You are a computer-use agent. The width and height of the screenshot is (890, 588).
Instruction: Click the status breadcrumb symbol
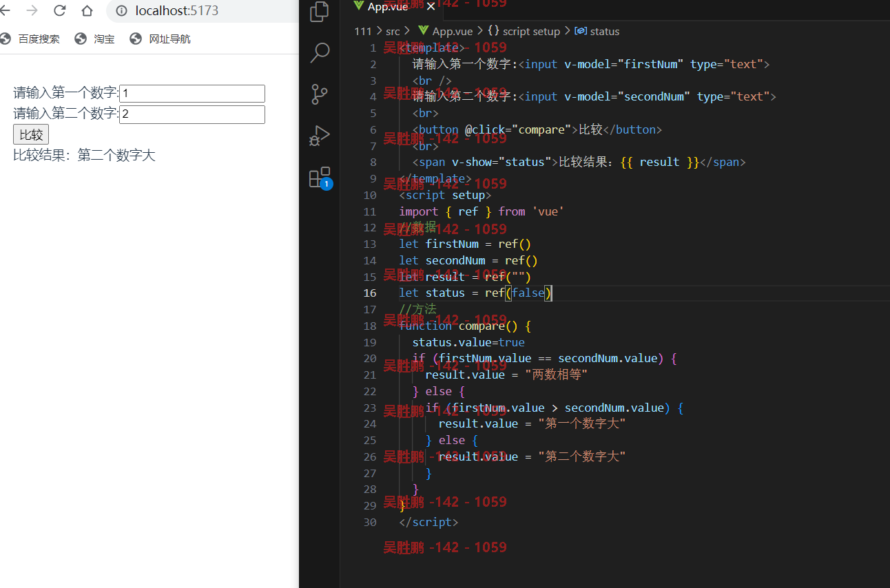[x=597, y=32]
